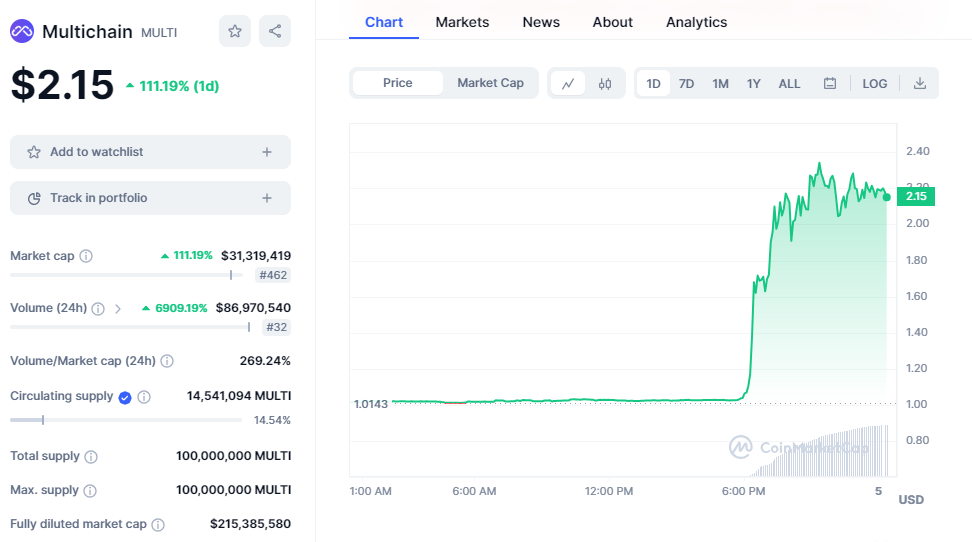Click the share icon button

(x=275, y=31)
